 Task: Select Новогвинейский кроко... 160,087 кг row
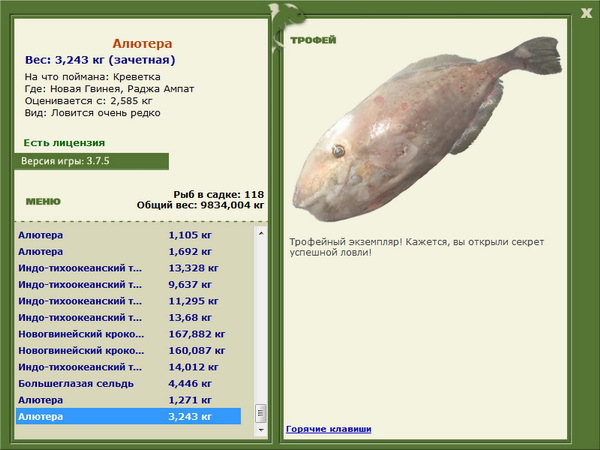[x=128, y=350]
